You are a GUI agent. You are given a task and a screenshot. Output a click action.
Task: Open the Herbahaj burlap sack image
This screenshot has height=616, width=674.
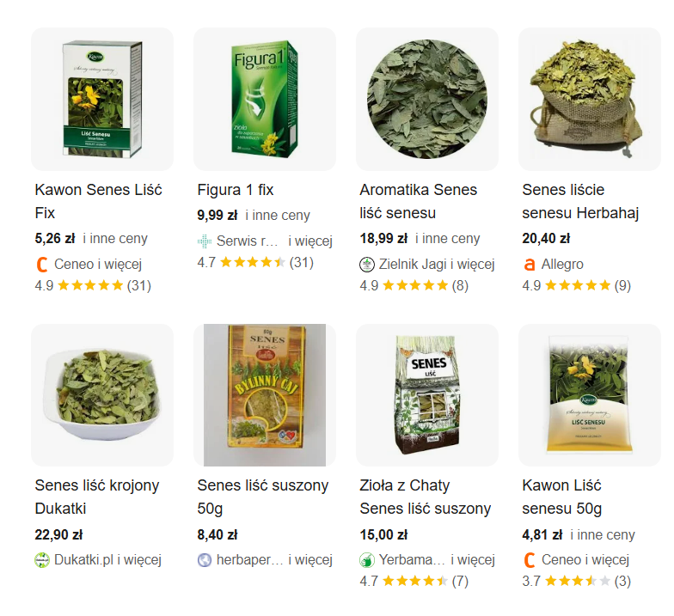[590, 100]
